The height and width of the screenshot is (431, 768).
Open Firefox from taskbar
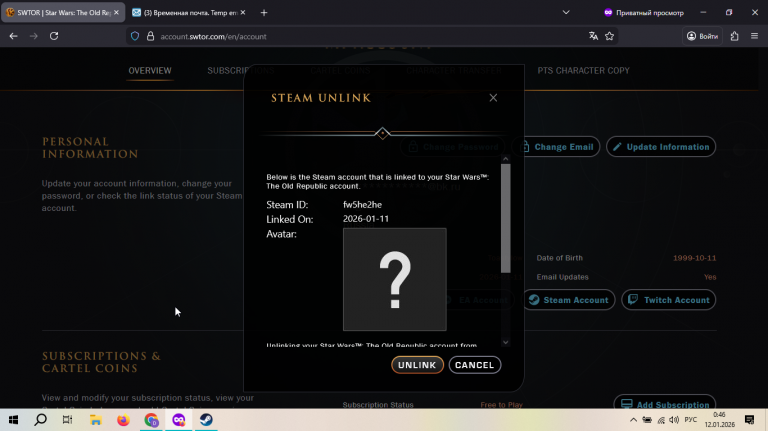point(123,420)
